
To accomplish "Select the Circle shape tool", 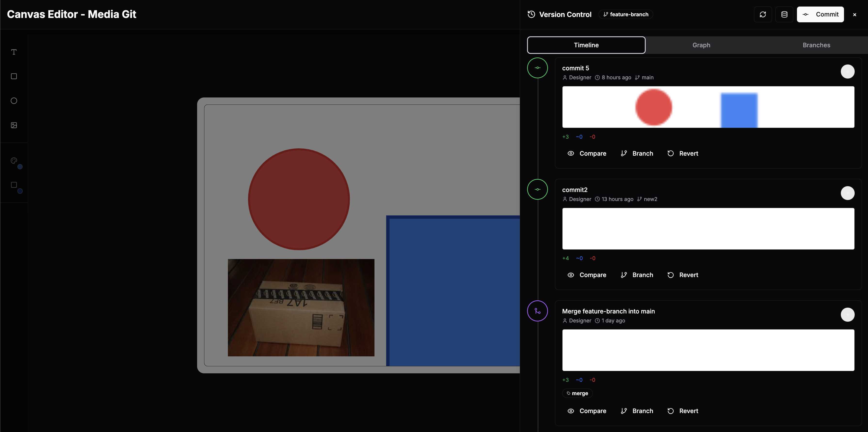I will [x=14, y=101].
